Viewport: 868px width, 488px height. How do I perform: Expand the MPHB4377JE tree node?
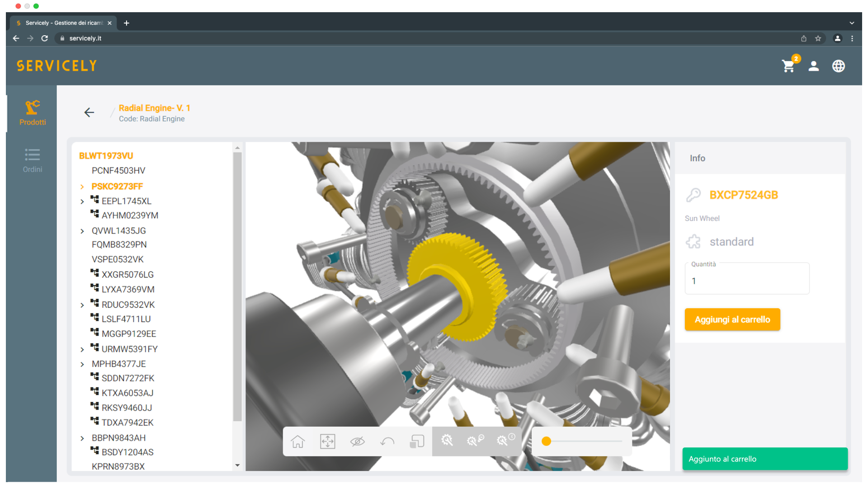pyautogui.click(x=82, y=364)
